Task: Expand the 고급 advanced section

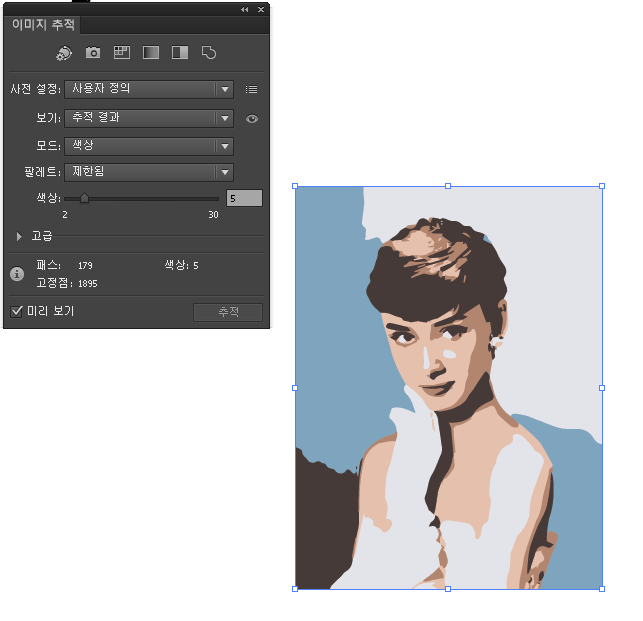Action: point(19,236)
